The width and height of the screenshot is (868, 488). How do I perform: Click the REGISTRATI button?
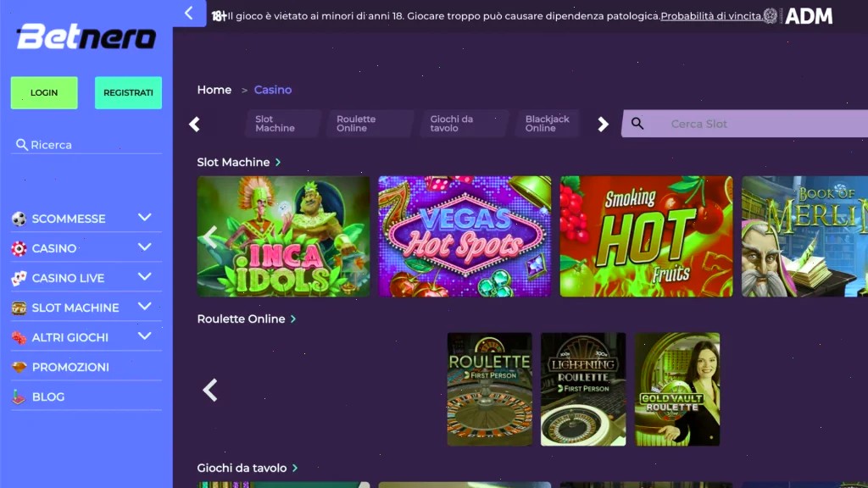(x=129, y=92)
